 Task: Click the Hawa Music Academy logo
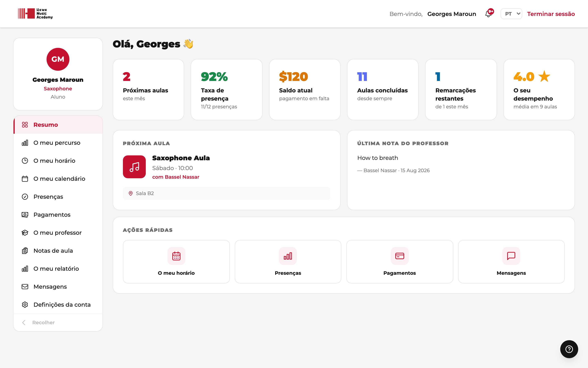click(x=35, y=14)
